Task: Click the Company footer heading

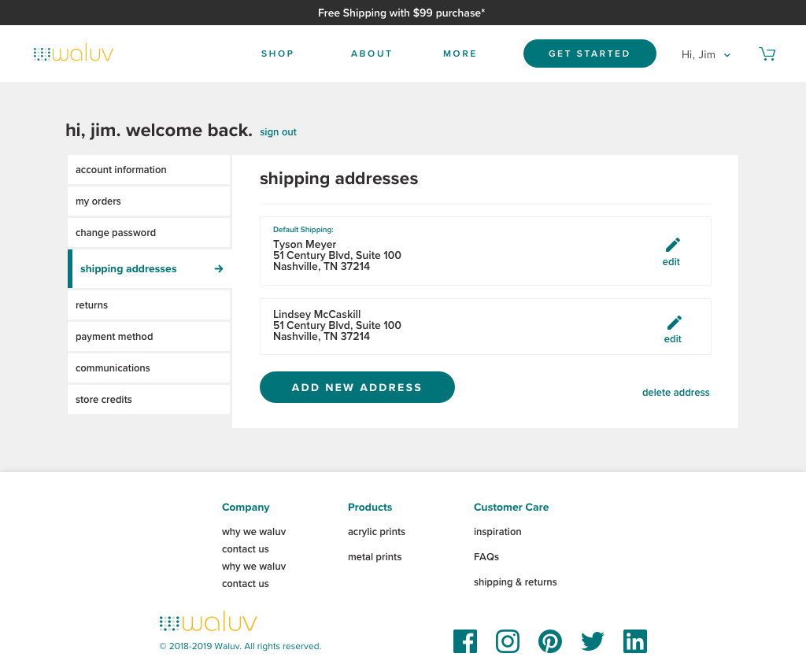Action: click(246, 507)
